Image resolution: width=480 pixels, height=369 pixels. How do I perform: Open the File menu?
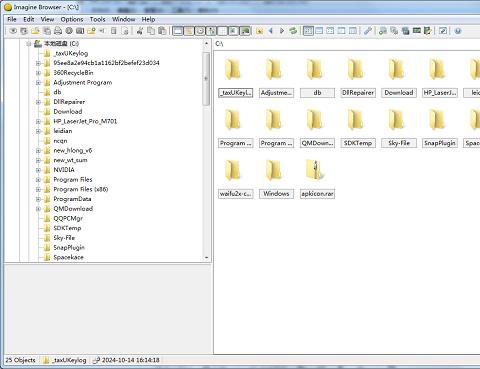click(12, 19)
